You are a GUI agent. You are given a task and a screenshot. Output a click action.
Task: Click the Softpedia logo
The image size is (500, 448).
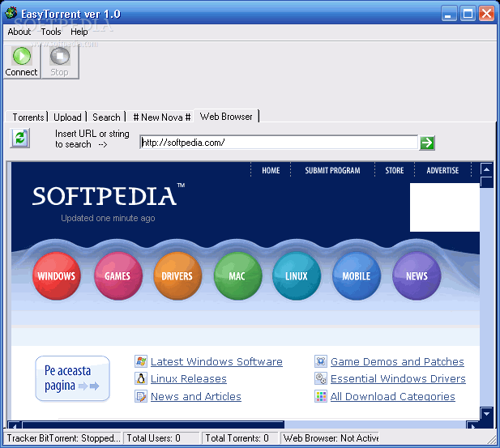coord(108,195)
